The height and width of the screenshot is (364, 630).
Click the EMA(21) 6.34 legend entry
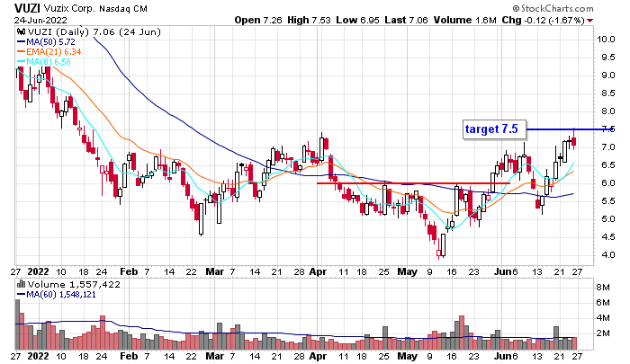(x=49, y=52)
